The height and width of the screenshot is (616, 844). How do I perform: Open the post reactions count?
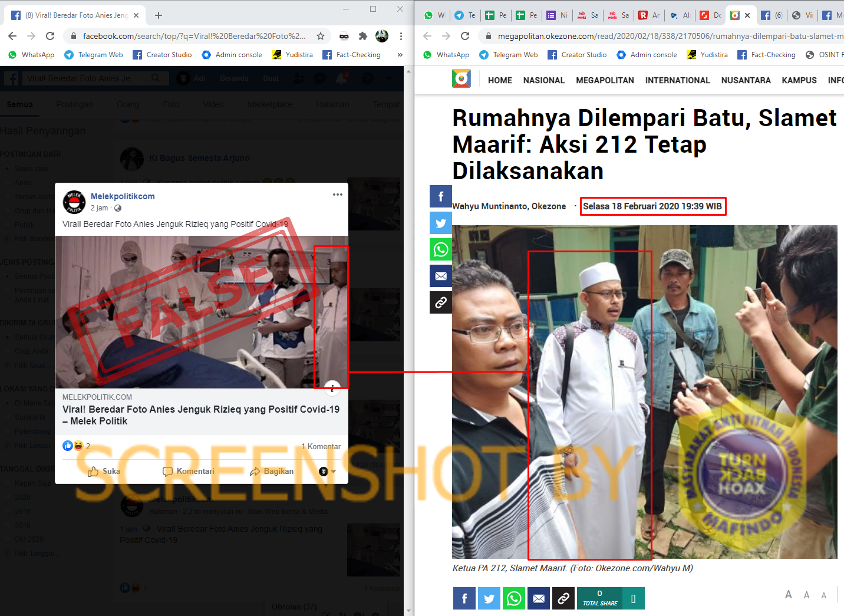click(77, 446)
